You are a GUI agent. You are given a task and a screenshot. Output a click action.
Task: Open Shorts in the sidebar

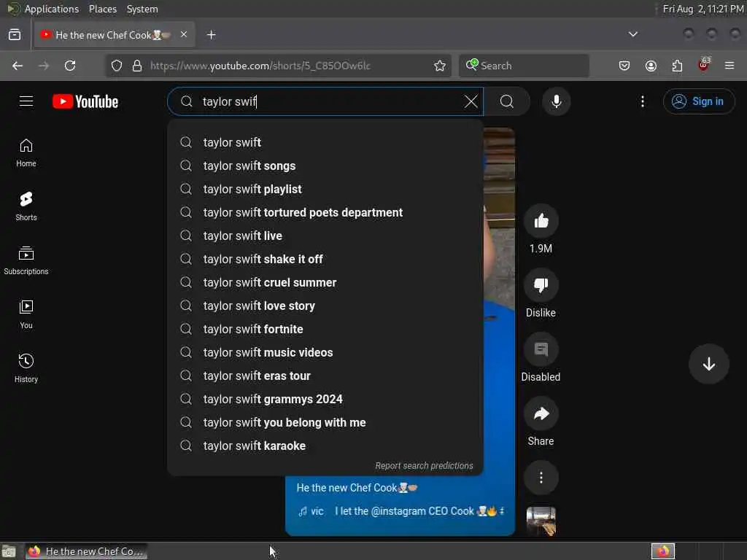[26, 206]
